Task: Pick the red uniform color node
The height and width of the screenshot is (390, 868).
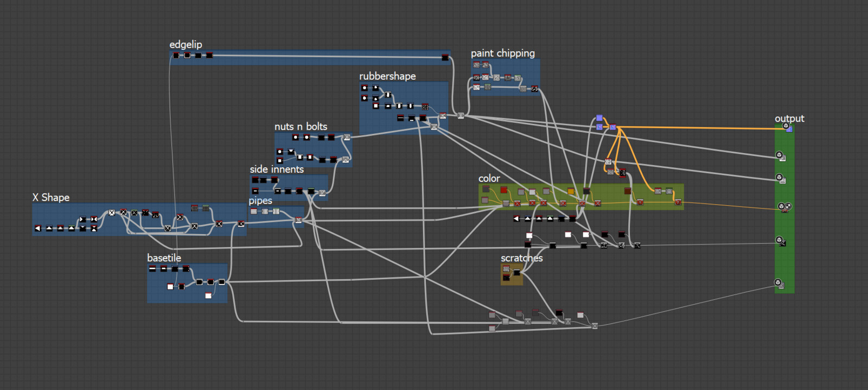Action: pyautogui.click(x=504, y=190)
